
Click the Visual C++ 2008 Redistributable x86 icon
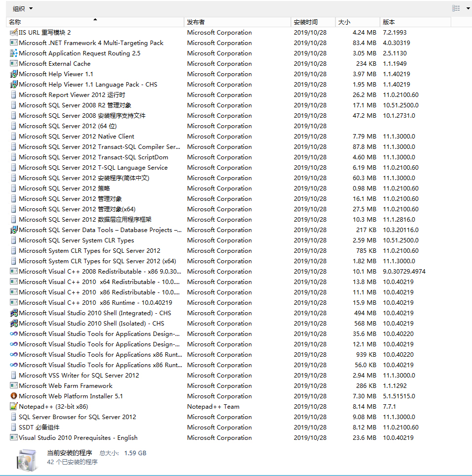coord(14,271)
